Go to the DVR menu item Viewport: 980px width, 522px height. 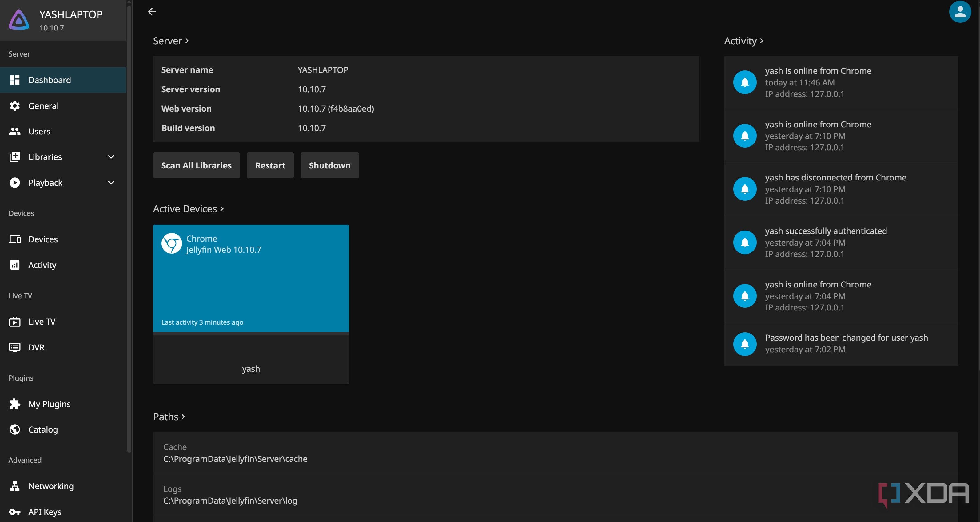click(36, 347)
